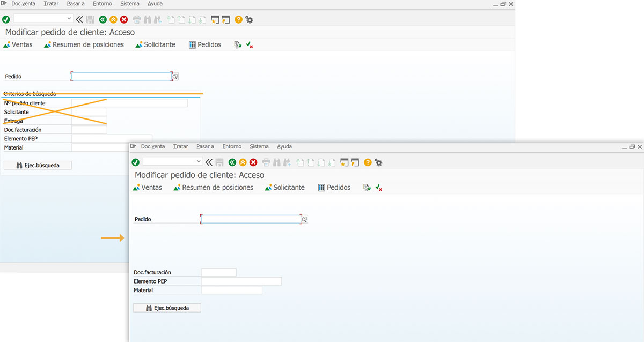This screenshot has width=644, height=342.
Task: Open the Tratar menu in the front window
Action: [x=181, y=146]
